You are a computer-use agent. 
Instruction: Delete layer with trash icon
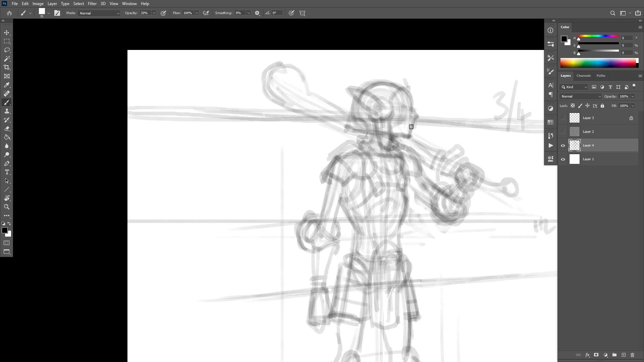[x=632, y=355]
